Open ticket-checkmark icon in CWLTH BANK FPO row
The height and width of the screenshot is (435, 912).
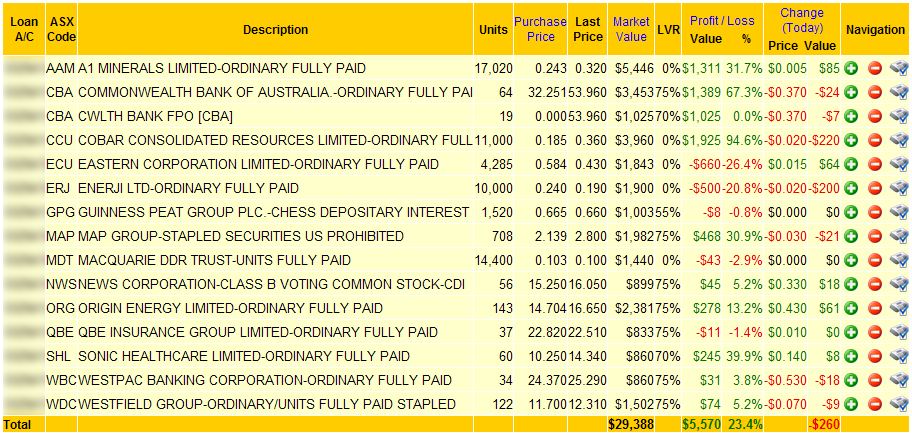pyautogui.click(x=899, y=116)
